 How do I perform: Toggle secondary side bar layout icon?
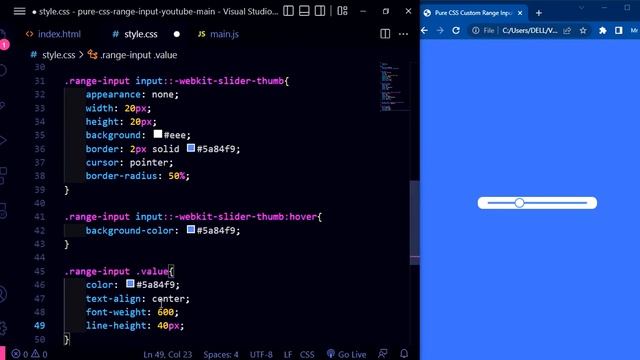320,11
